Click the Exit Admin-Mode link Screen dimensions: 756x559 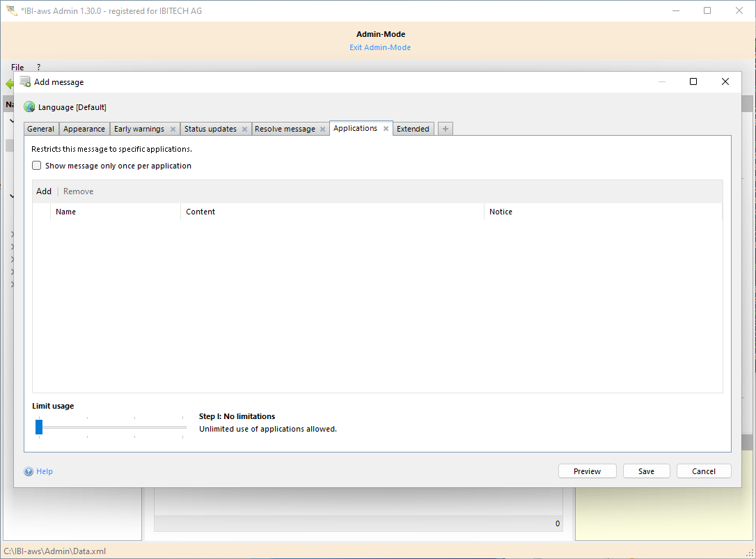tap(380, 47)
